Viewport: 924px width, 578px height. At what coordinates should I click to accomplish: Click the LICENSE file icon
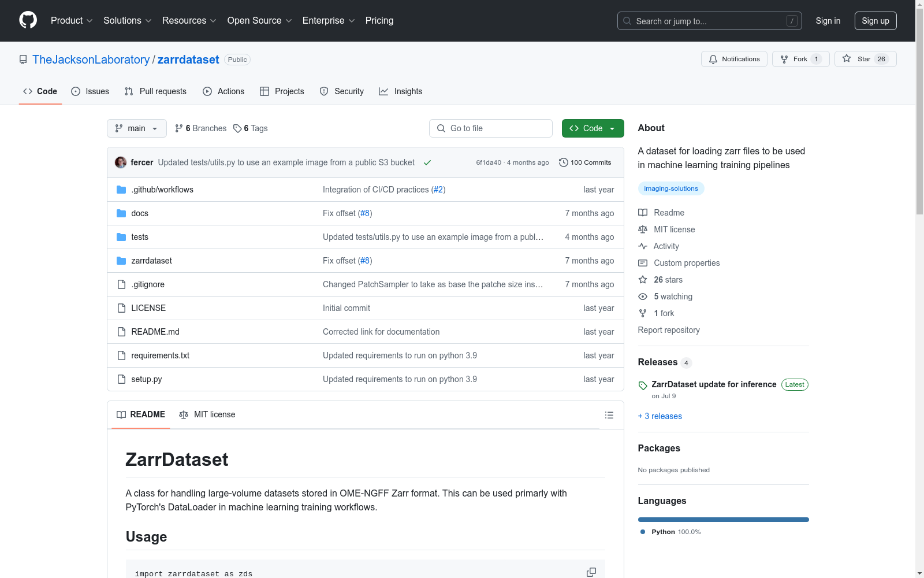(121, 308)
